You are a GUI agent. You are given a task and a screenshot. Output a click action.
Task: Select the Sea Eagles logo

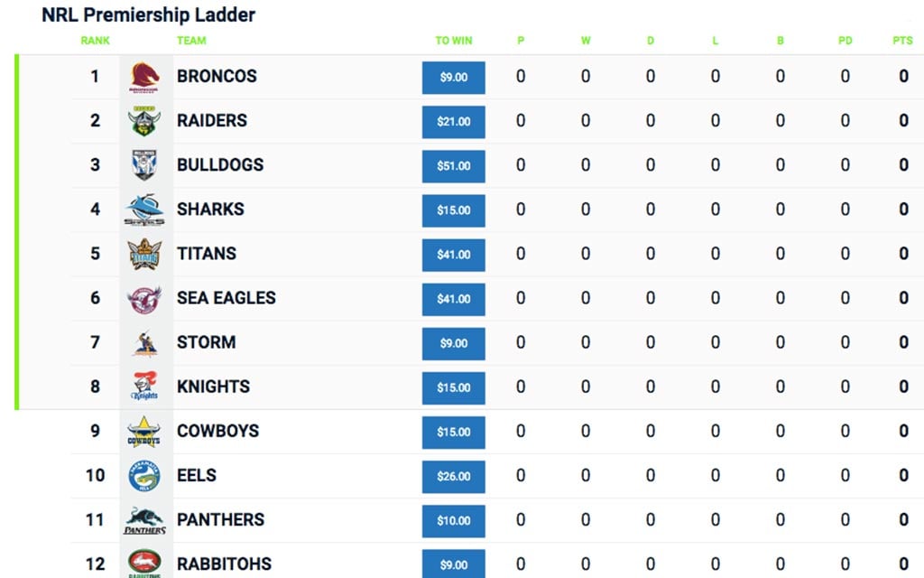coord(144,299)
